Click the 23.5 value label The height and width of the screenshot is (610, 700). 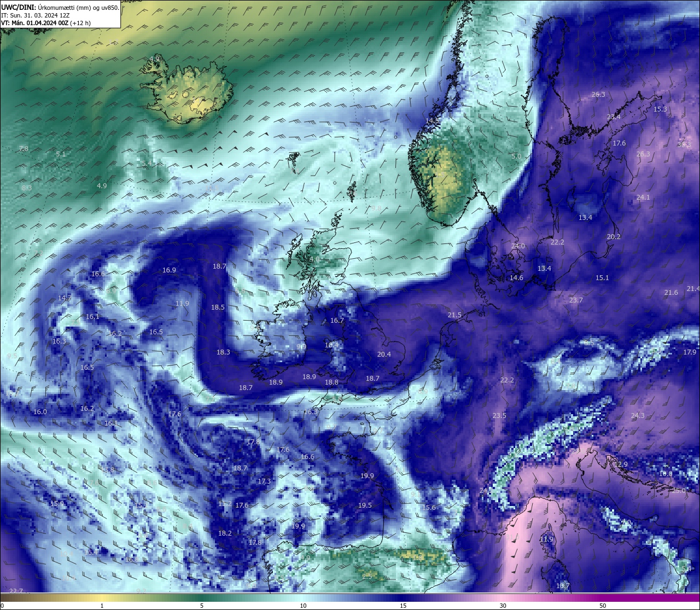tap(499, 415)
